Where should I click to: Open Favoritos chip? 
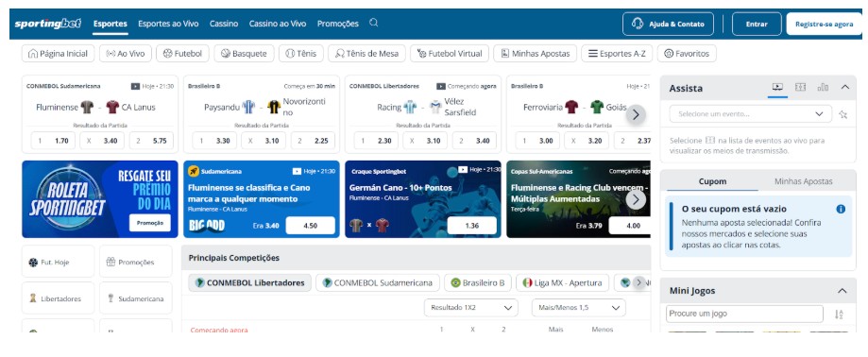point(687,54)
